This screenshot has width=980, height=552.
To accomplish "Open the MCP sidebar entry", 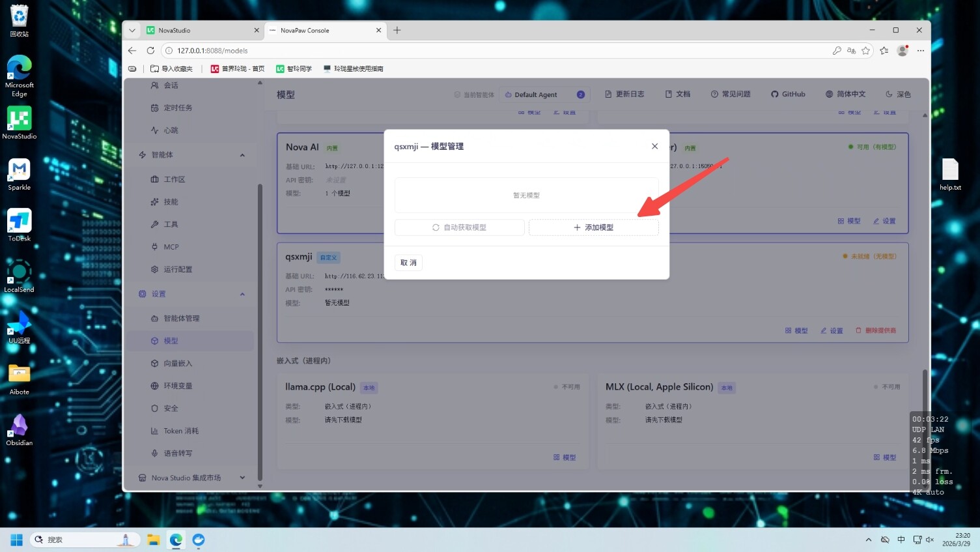I will click(x=171, y=247).
